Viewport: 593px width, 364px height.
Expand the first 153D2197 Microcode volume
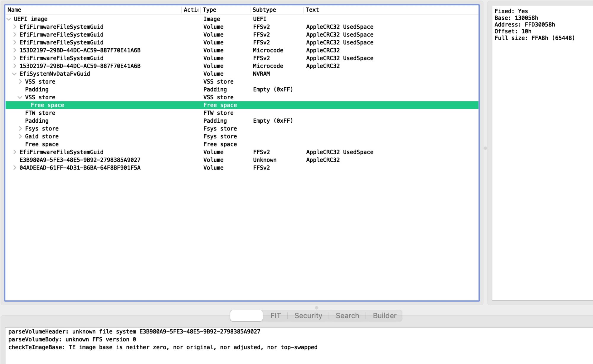pyautogui.click(x=15, y=50)
